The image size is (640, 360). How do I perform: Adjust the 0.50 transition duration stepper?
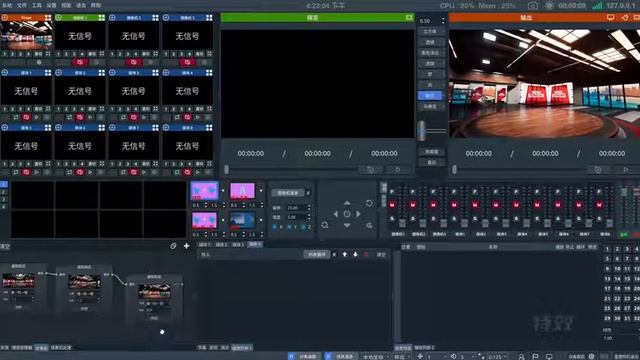[x=443, y=20]
